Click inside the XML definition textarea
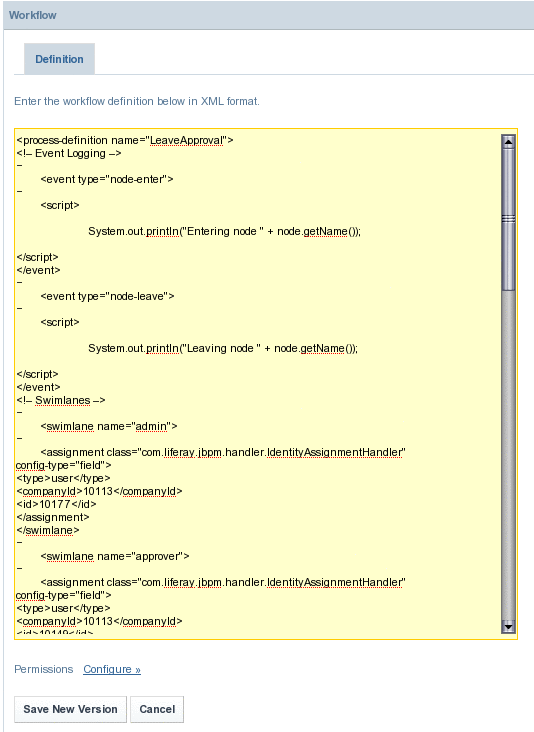Image resolution: width=534 pixels, height=732 pixels. (x=266, y=384)
